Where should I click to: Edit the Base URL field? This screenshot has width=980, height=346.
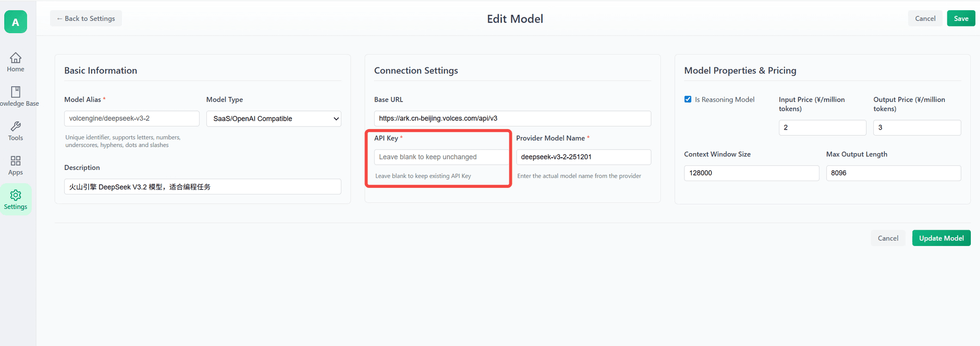point(512,118)
